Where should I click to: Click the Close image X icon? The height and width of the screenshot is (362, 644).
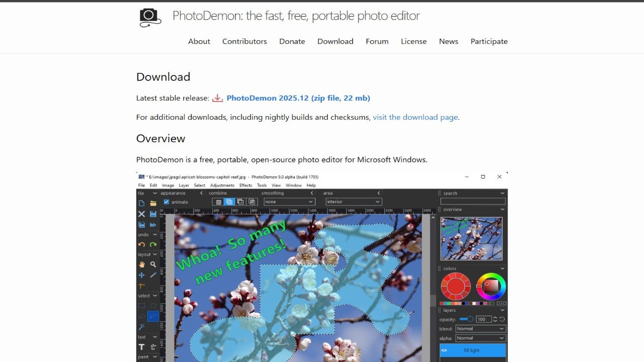click(141, 214)
